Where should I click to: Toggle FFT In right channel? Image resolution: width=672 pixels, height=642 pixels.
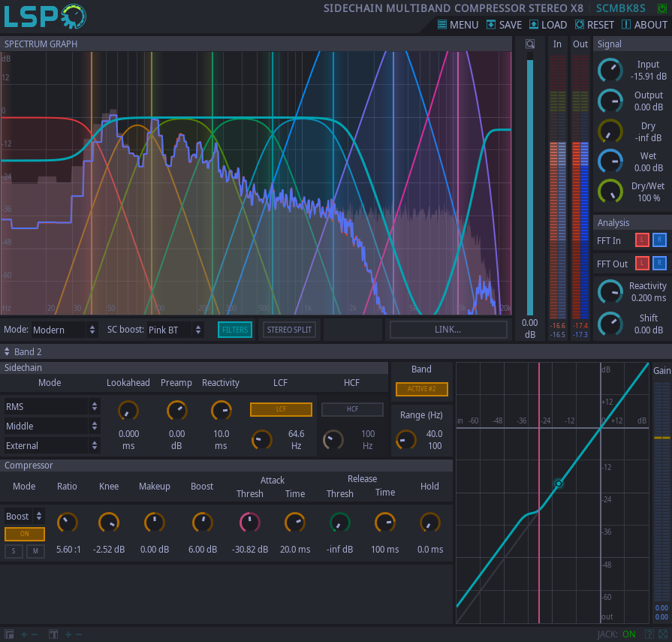[659, 240]
